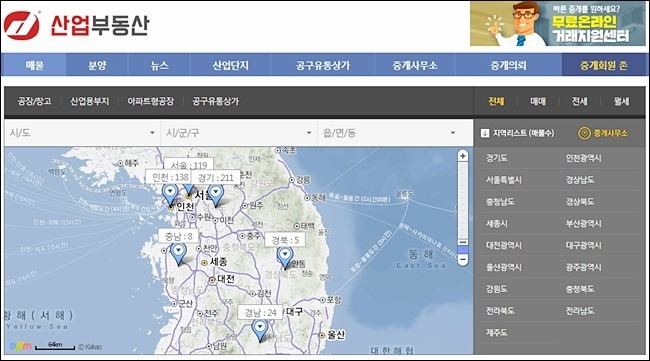Image resolution: width=650 pixels, height=361 pixels.
Task: Click the 서울 : 119 map label
Action: coord(189,165)
